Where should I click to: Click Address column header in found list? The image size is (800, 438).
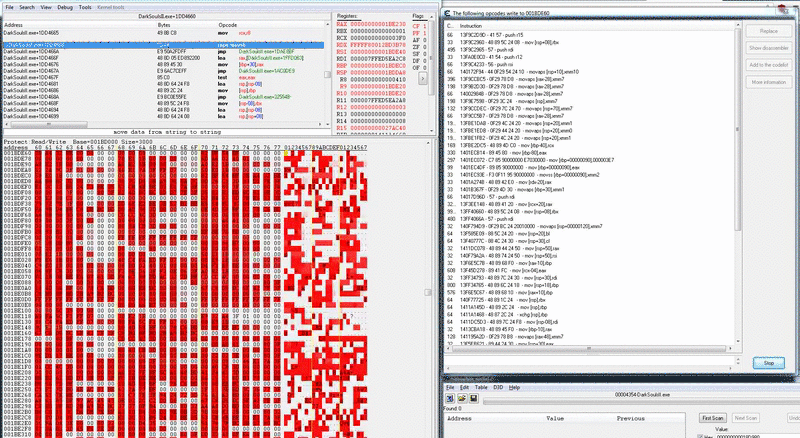(x=459, y=419)
